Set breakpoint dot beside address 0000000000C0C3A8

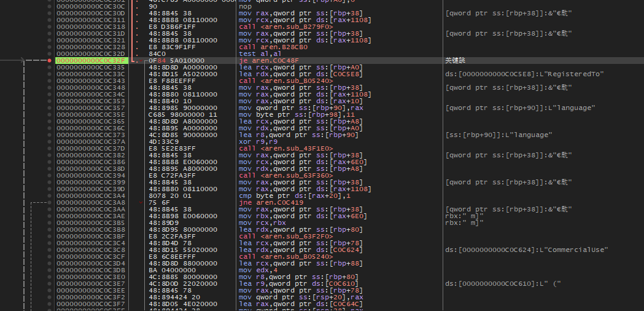tap(49, 202)
